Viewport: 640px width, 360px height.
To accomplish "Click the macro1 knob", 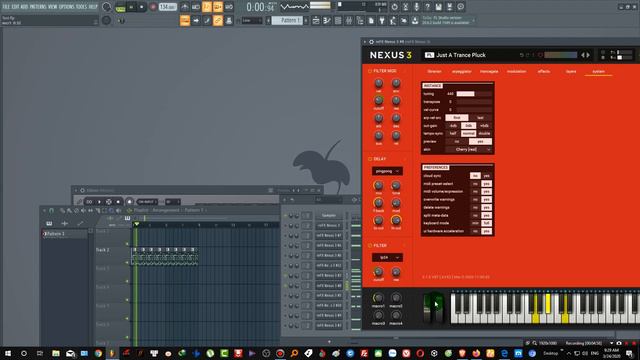I will click(x=378, y=298).
